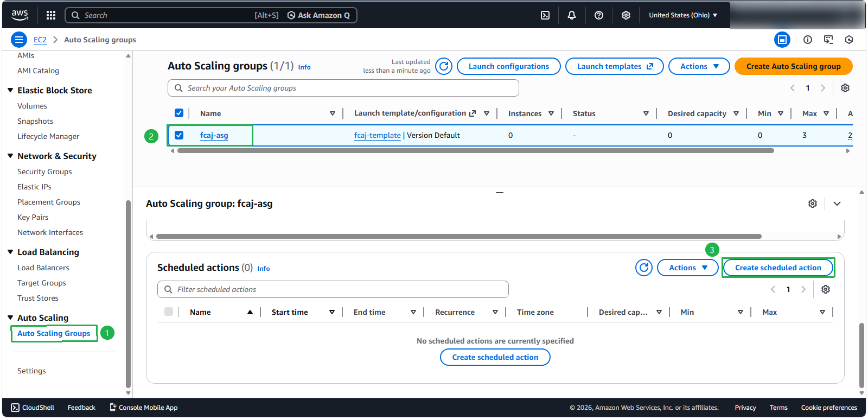
Task: Select all Auto Scaling groups header checkbox
Action: pyautogui.click(x=179, y=113)
